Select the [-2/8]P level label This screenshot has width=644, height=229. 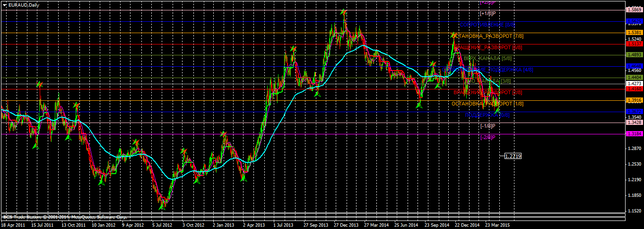coord(487,137)
